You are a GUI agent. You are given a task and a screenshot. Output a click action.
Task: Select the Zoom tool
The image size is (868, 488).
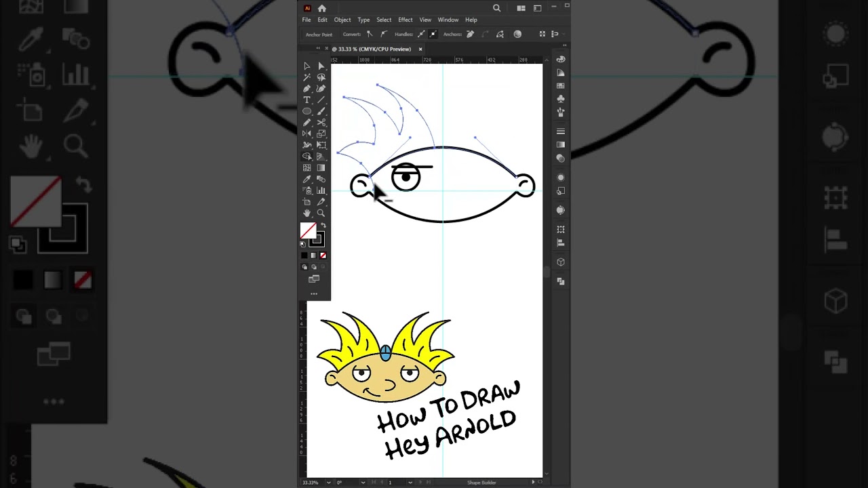[321, 213]
